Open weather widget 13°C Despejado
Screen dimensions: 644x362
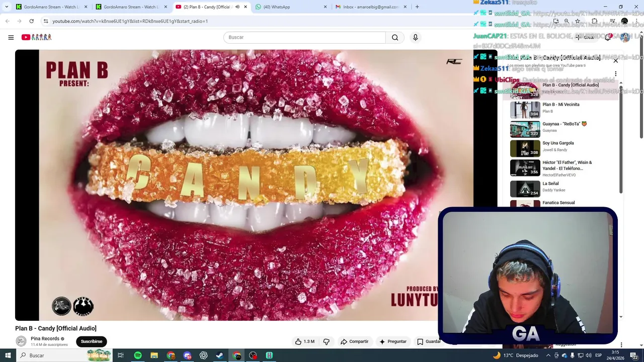point(516,355)
